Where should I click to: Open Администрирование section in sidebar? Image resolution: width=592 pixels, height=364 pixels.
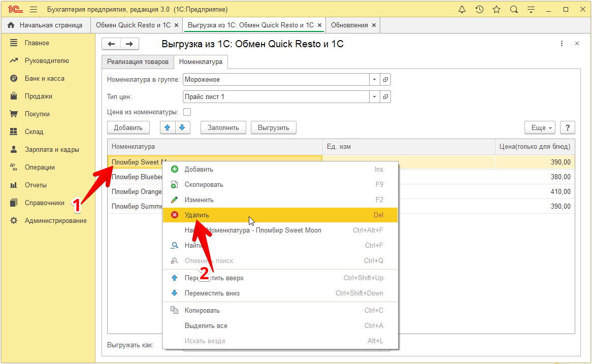coord(55,220)
